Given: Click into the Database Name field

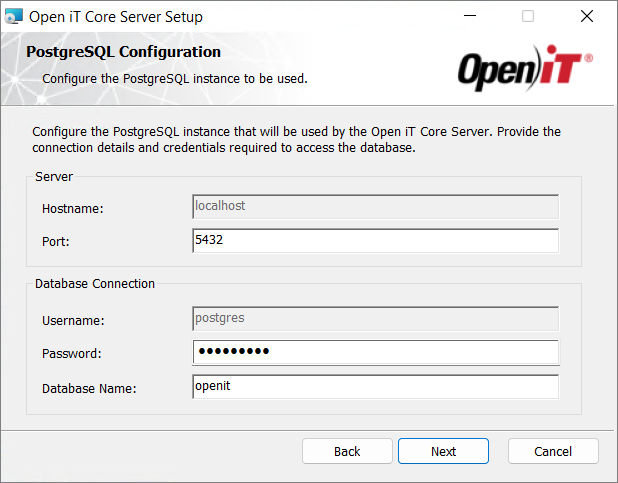Looking at the screenshot, I should 376,387.
